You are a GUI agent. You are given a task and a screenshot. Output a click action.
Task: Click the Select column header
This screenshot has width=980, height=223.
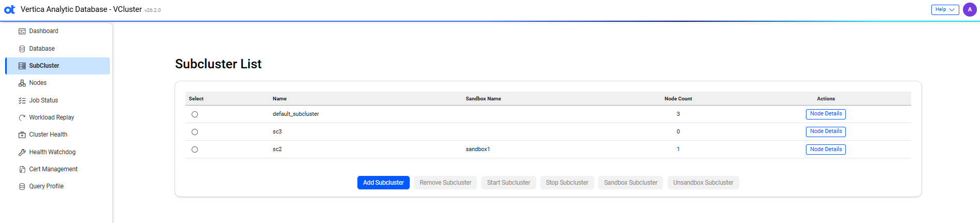196,99
